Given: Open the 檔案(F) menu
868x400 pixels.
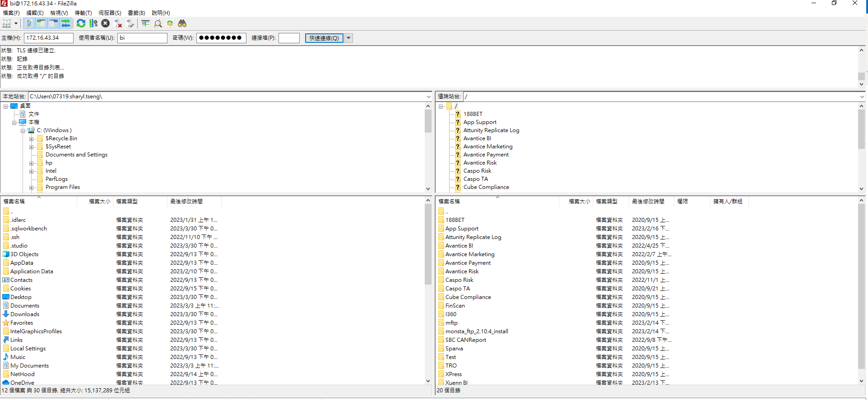Looking at the screenshot, I should point(11,13).
